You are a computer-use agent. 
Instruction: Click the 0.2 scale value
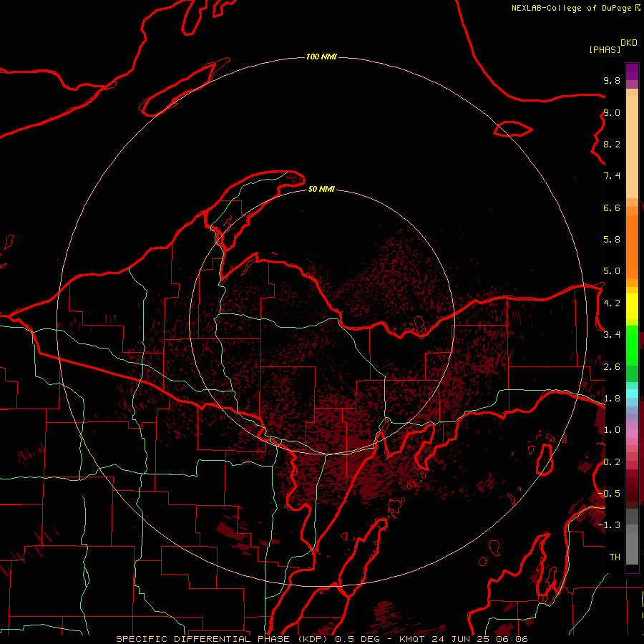pos(612,462)
